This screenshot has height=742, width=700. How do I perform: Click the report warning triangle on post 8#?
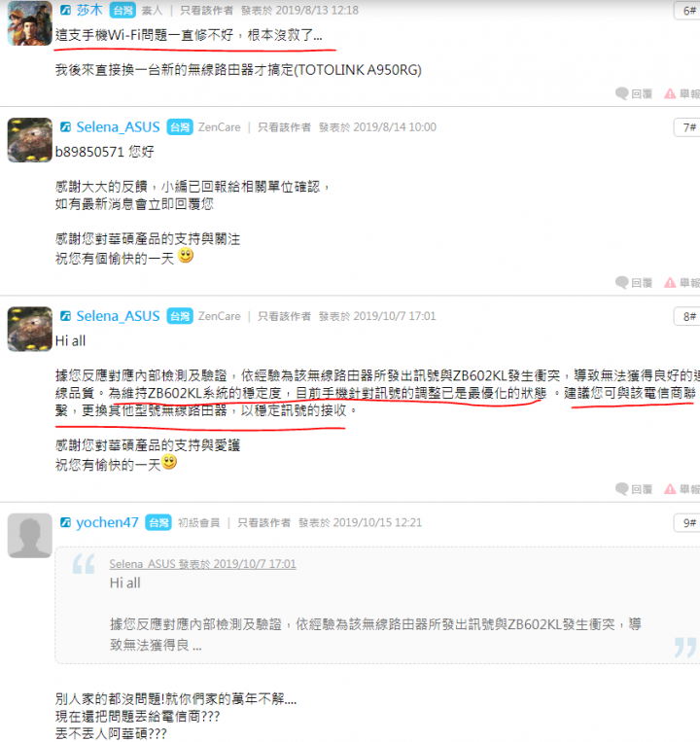tap(670, 489)
